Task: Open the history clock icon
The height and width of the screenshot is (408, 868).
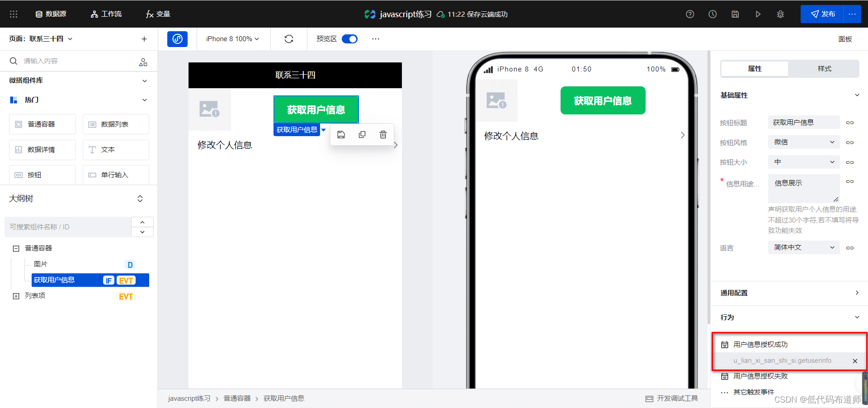Action: click(x=712, y=14)
